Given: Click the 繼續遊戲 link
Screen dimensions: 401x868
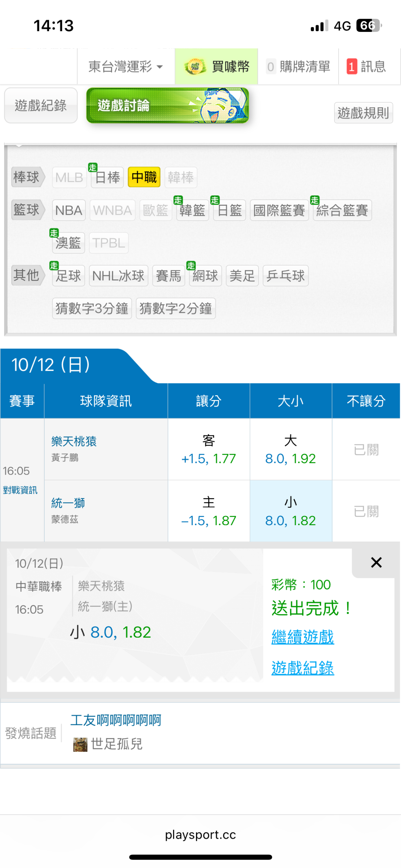Looking at the screenshot, I should (x=303, y=637).
